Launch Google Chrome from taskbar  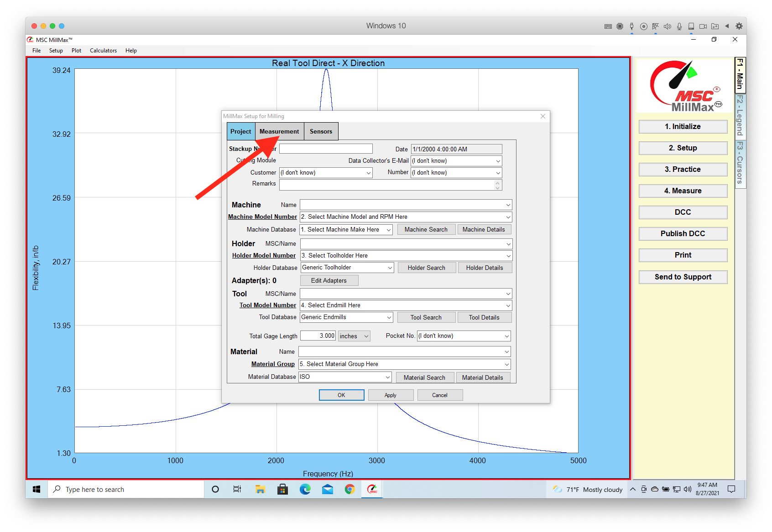point(349,489)
